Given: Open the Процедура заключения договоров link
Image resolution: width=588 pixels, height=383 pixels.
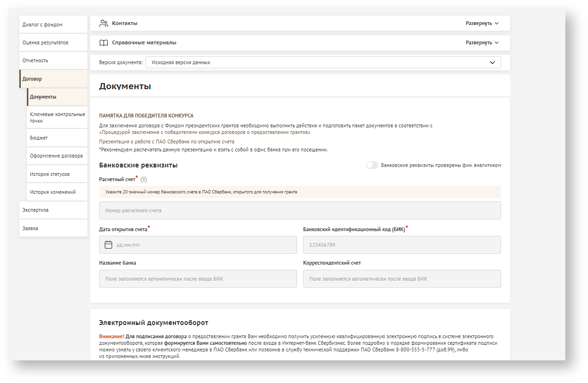Looking at the screenshot, I should (205, 133).
